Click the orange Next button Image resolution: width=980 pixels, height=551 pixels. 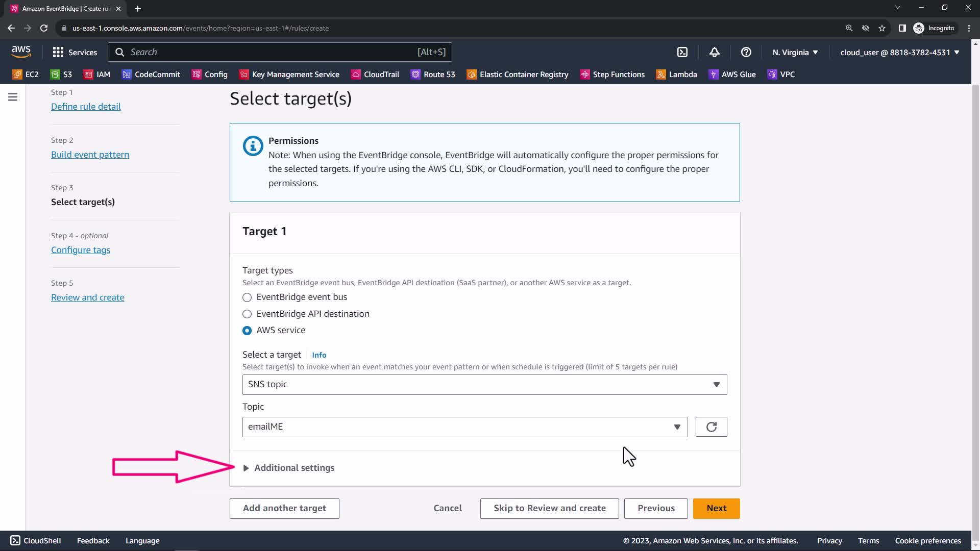tap(716, 508)
